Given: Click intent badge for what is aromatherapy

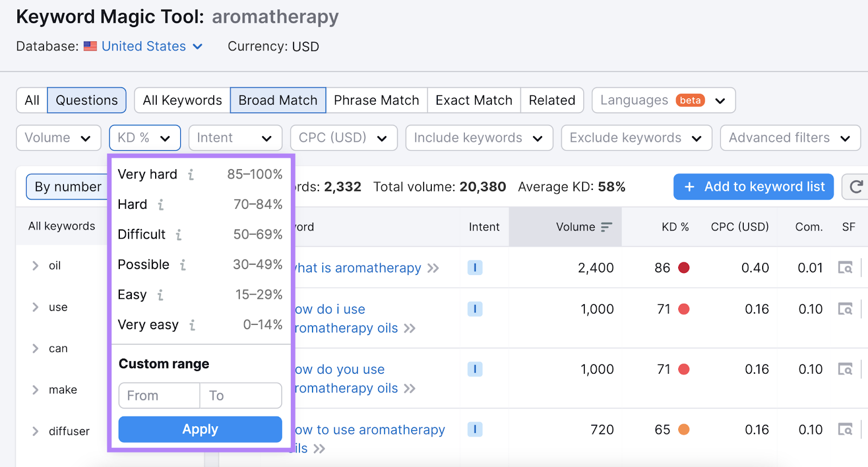Looking at the screenshot, I should [x=475, y=267].
